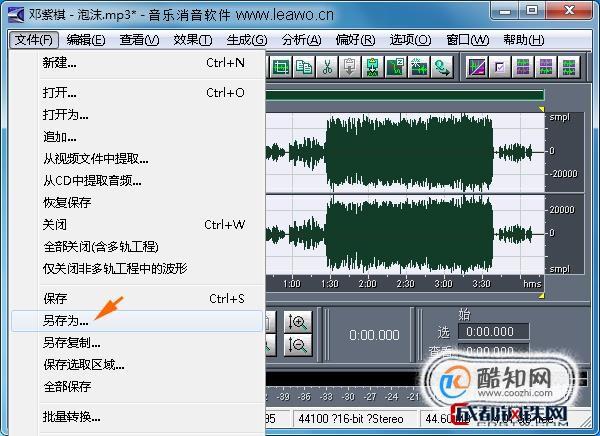Select 从视频文件中提取... menu entry
Viewport: 600px width, 436px height.
pyautogui.click(x=95, y=158)
